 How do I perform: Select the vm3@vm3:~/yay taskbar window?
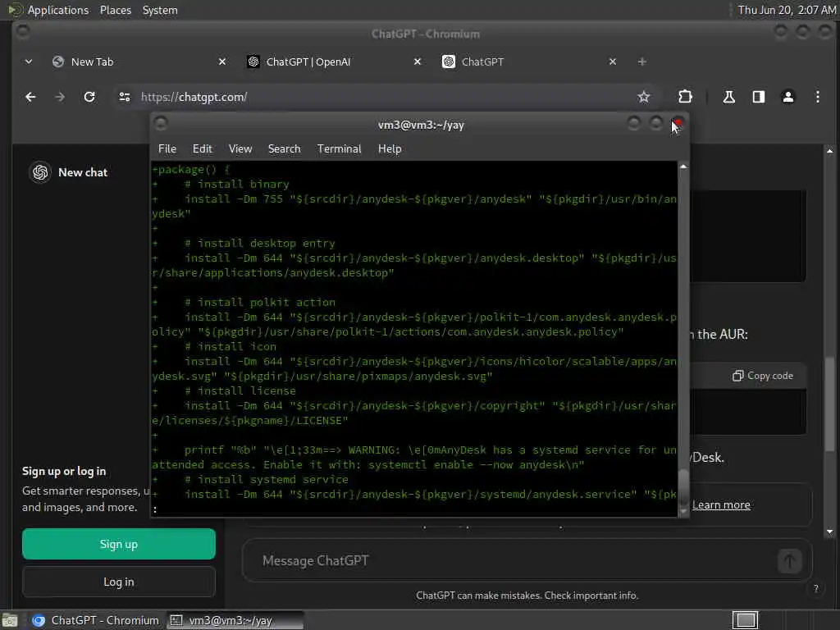(235, 620)
